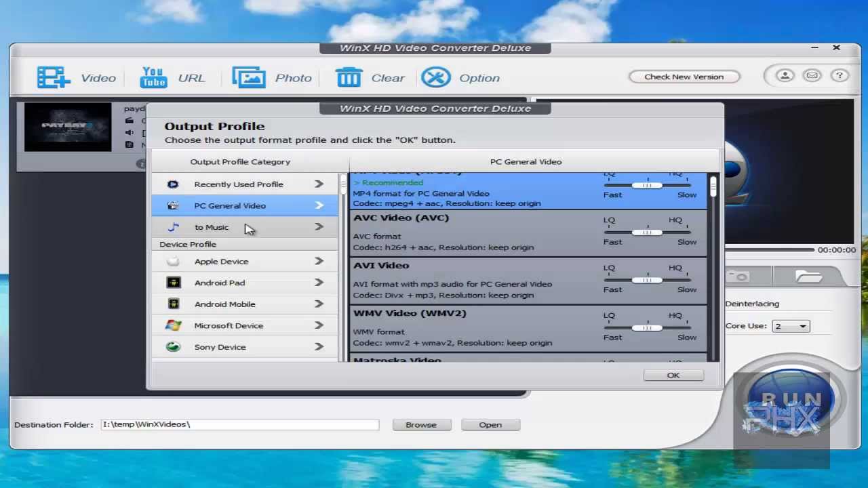Image resolution: width=868 pixels, height=488 pixels.
Task: Select the recommended MP4 profile row
Action: [528, 190]
